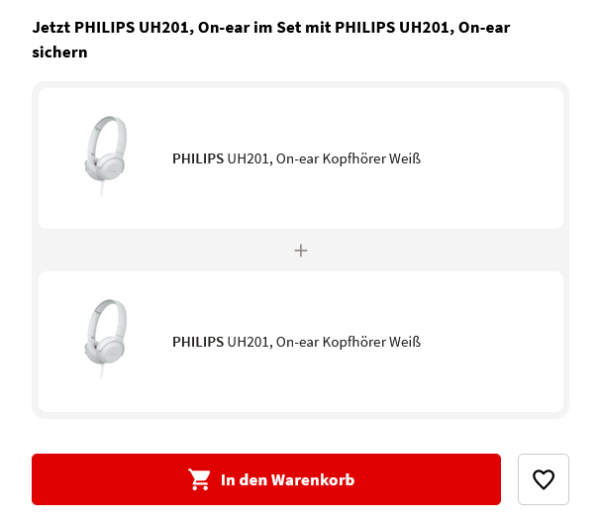600x521 pixels.
Task: Click the plus sign between the two products
Action: point(301,250)
